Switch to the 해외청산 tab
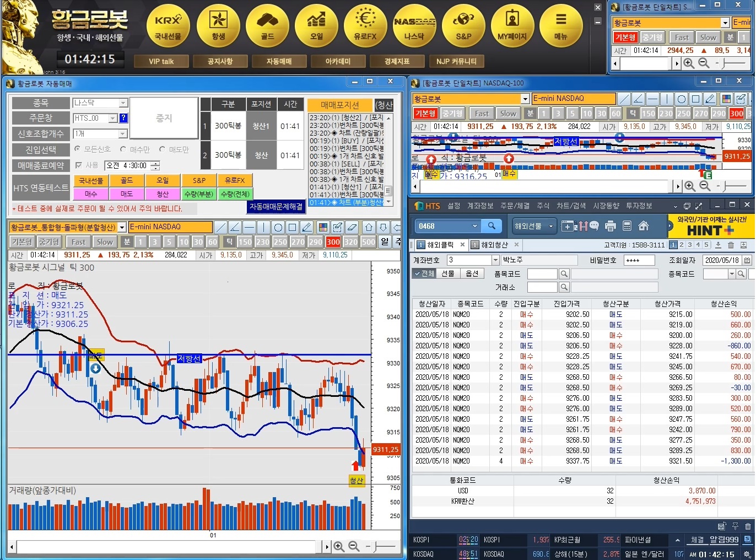This screenshot has width=756, height=560. click(495, 245)
